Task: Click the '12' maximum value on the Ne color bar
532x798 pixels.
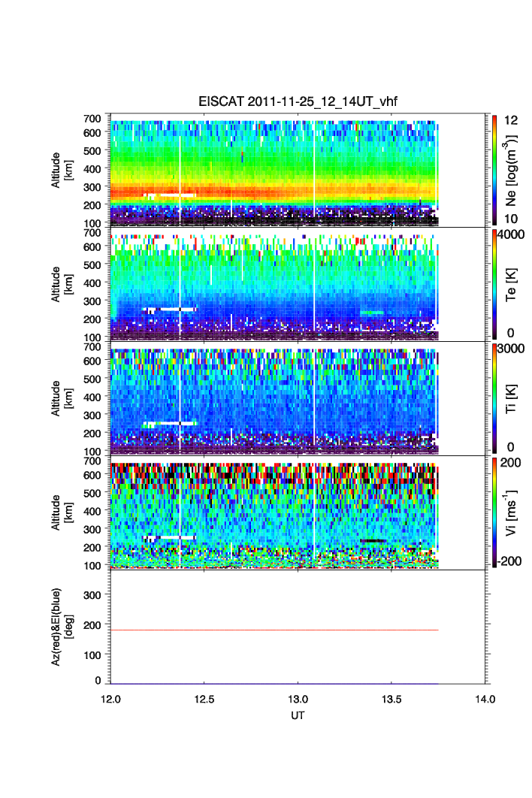Action: (511, 120)
